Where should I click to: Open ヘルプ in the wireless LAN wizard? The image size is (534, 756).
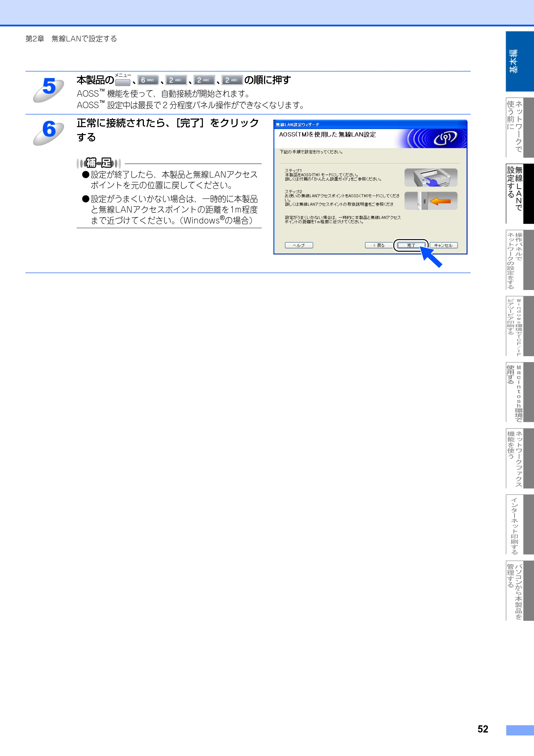299,245
